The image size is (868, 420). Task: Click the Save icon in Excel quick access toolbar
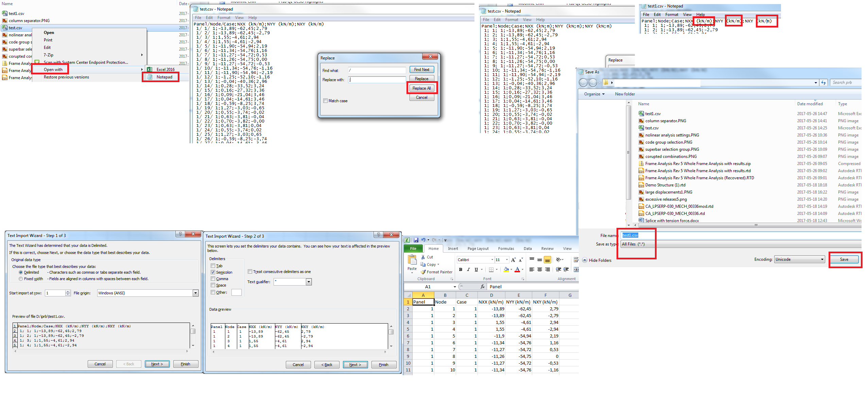coord(416,240)
